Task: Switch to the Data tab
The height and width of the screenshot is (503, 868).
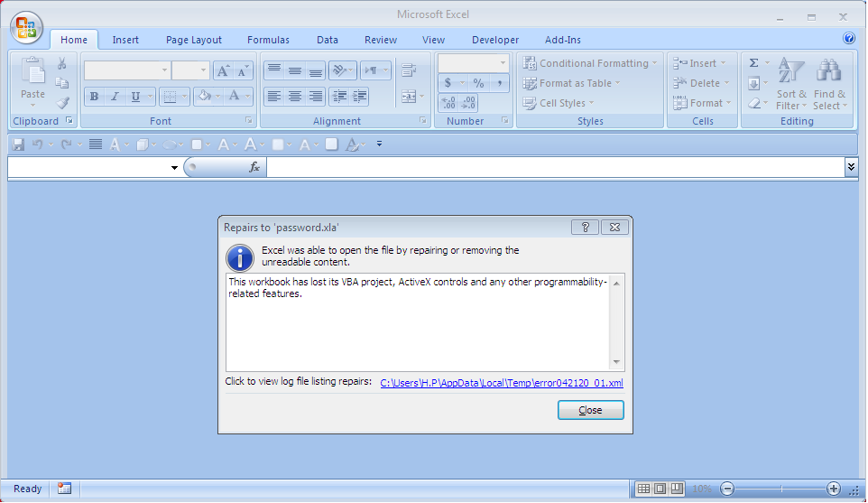Action: coord(328,40)
